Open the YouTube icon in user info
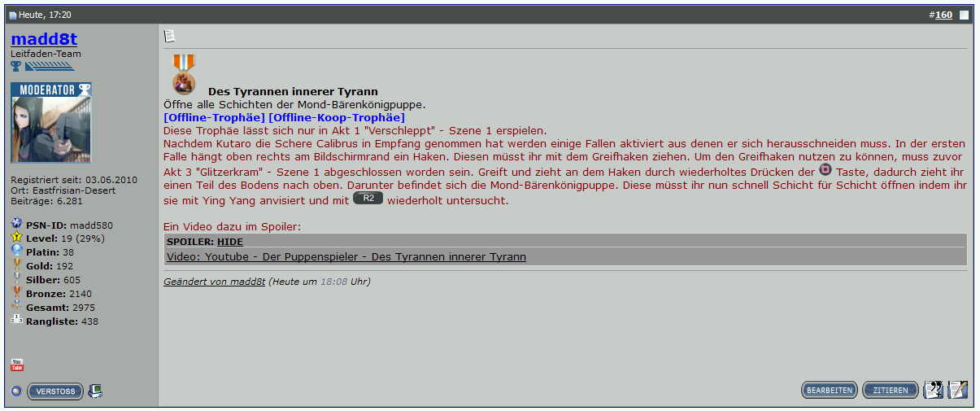Image resolution: width=980 pixels, height=411 pixels. click(x=17, y=365)
